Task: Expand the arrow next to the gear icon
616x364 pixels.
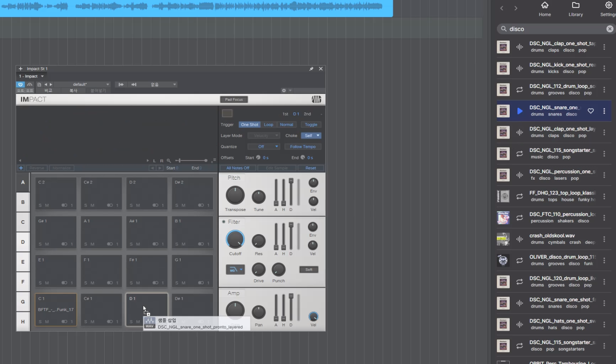Action: (290, 90)
